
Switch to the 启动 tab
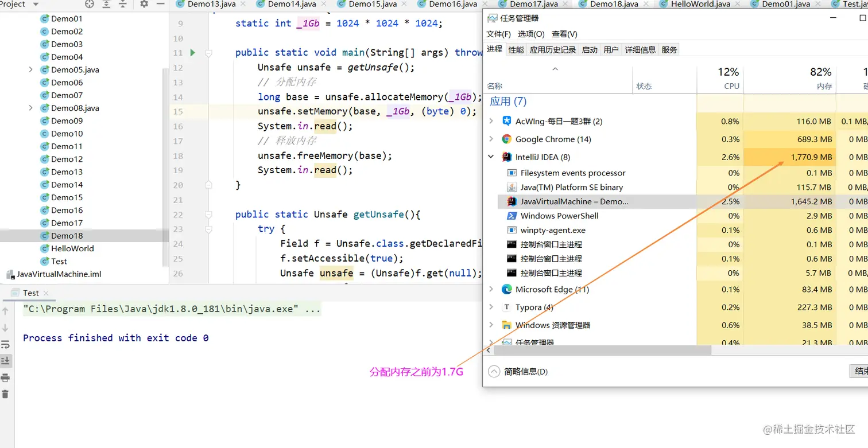[x=590, y=50]
